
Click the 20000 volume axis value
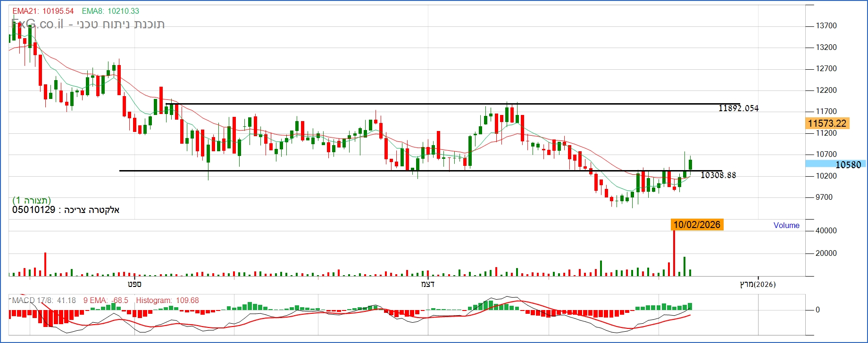pos(826,253)
